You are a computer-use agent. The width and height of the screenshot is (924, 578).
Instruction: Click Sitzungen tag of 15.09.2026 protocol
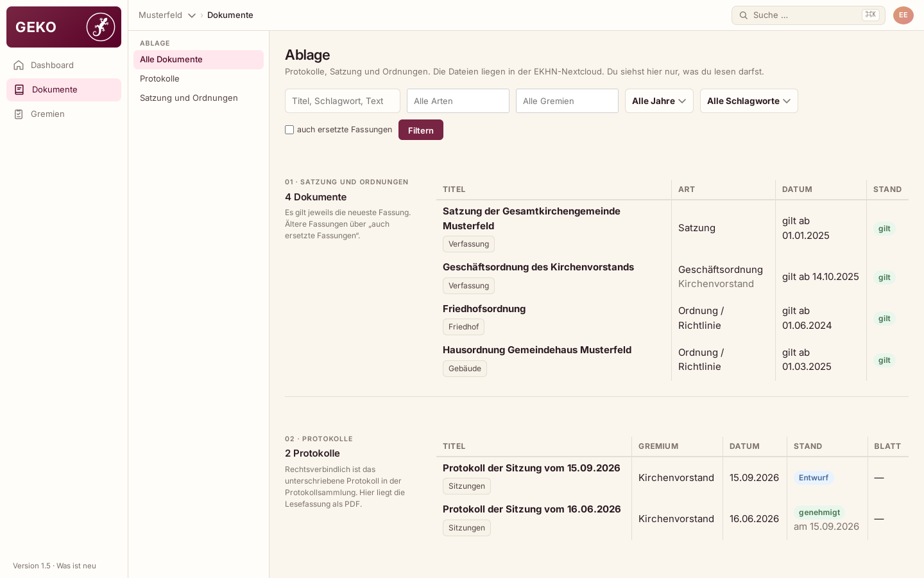point(466,486)
